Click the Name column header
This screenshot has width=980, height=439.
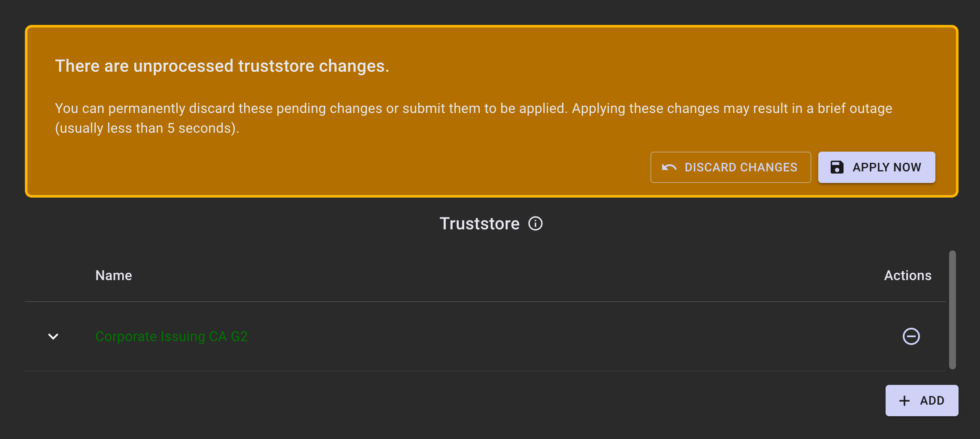pyautogui.click(x=114, y=275)
